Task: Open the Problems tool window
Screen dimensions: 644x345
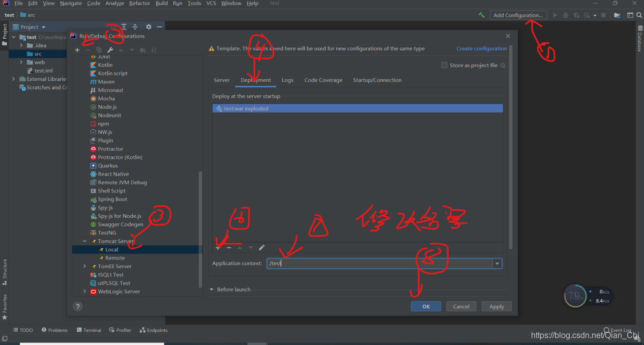Action: pos(54,330)
